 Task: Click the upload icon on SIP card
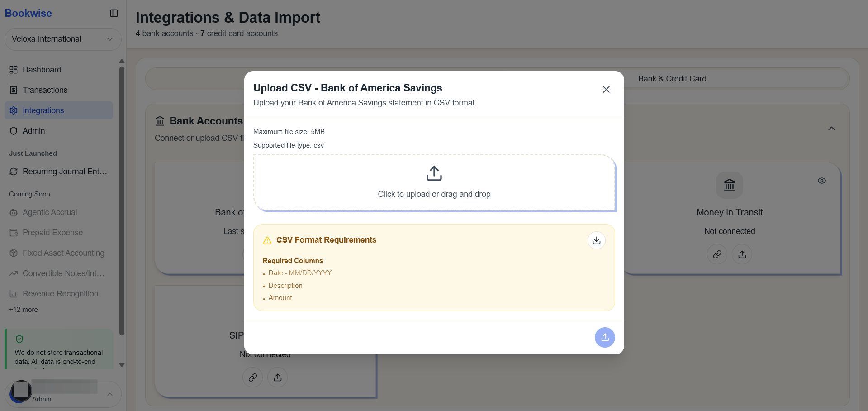278,378
